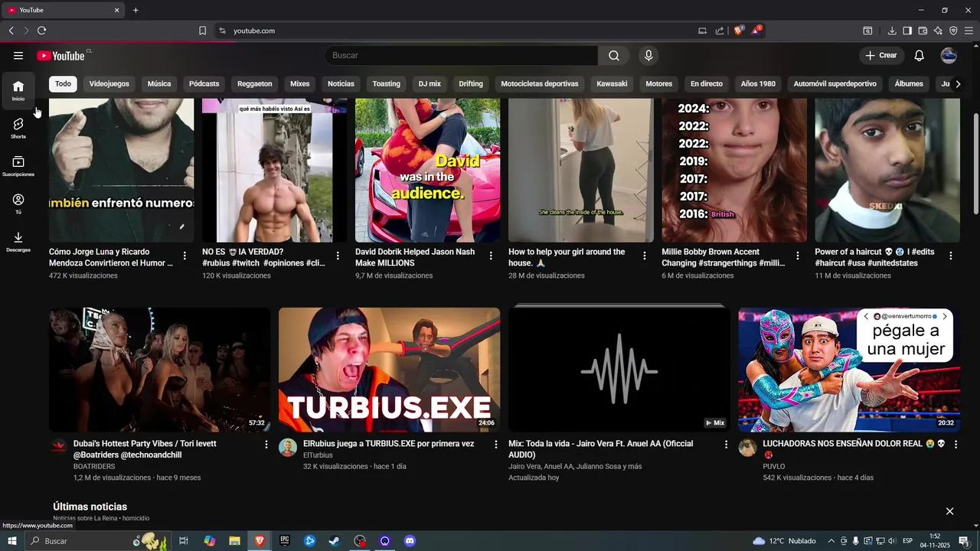The height and width of the screenshot is (551, 980).
Task: Open Discord from the taskbar
Action: click(x=410, y=541)
